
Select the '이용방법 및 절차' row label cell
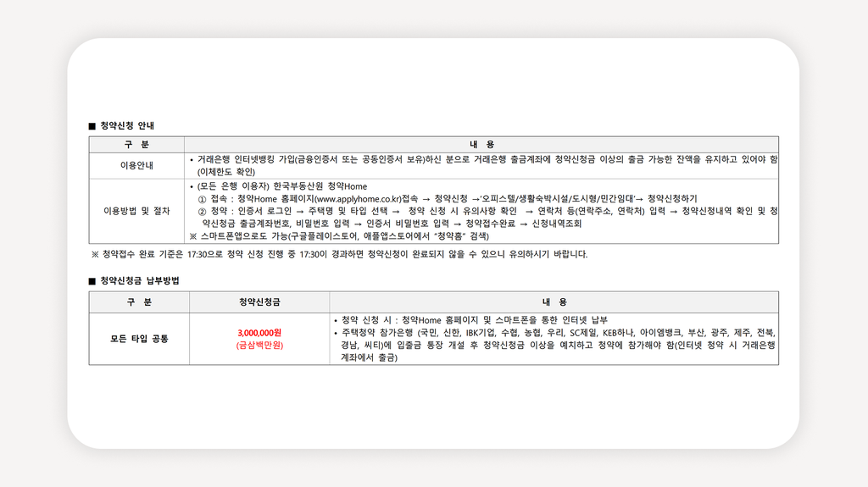click(136, 211)
